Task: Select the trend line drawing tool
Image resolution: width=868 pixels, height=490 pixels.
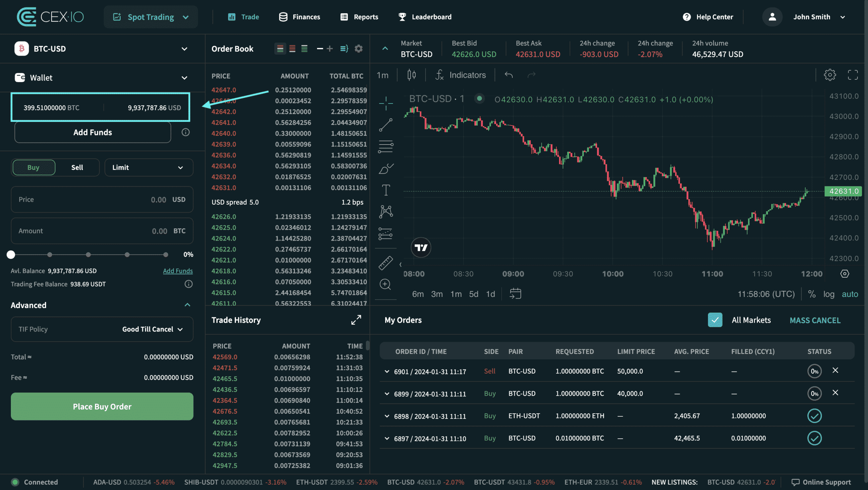Action: pos(386,125)
